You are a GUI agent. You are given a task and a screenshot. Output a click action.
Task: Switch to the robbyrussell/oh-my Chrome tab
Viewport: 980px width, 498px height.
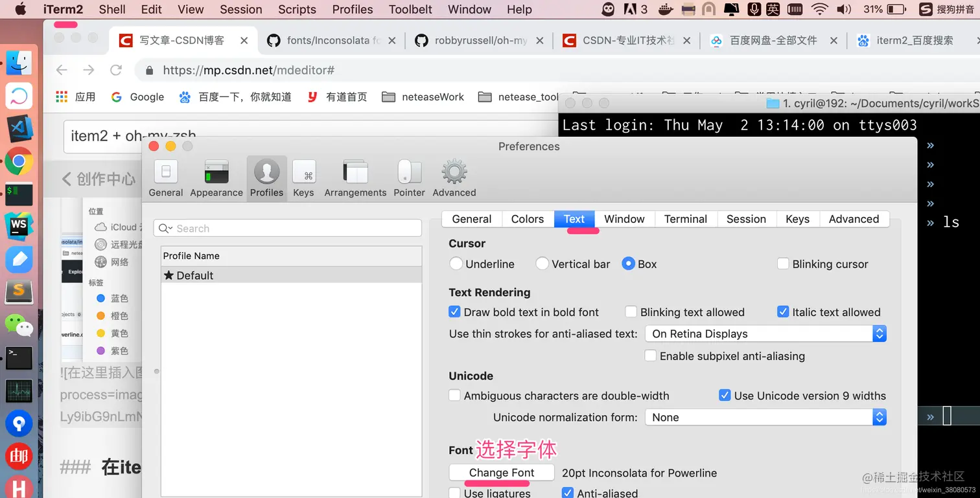pyautogui.click(x=480, y=40)
